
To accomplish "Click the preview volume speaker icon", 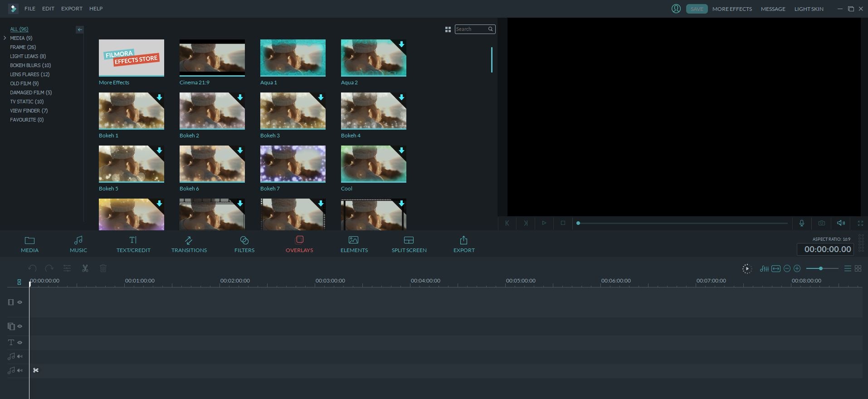I will click(841, 223).
